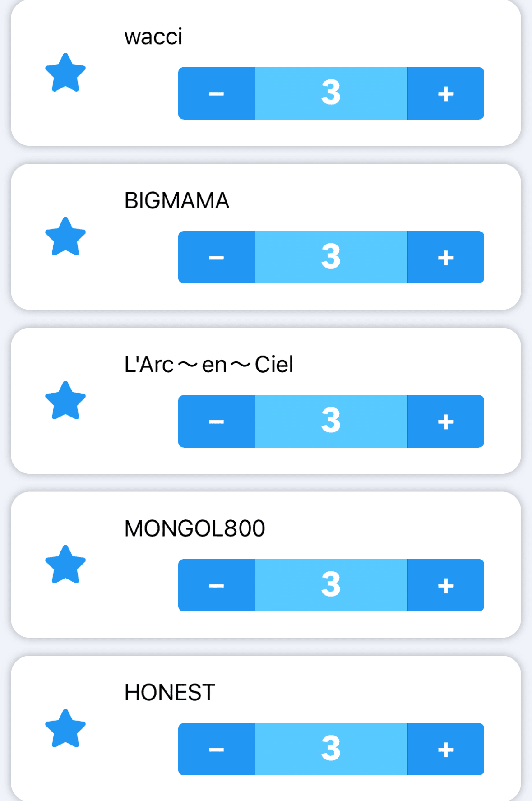Decrease wacci rating with minus button

click(217, 93)
